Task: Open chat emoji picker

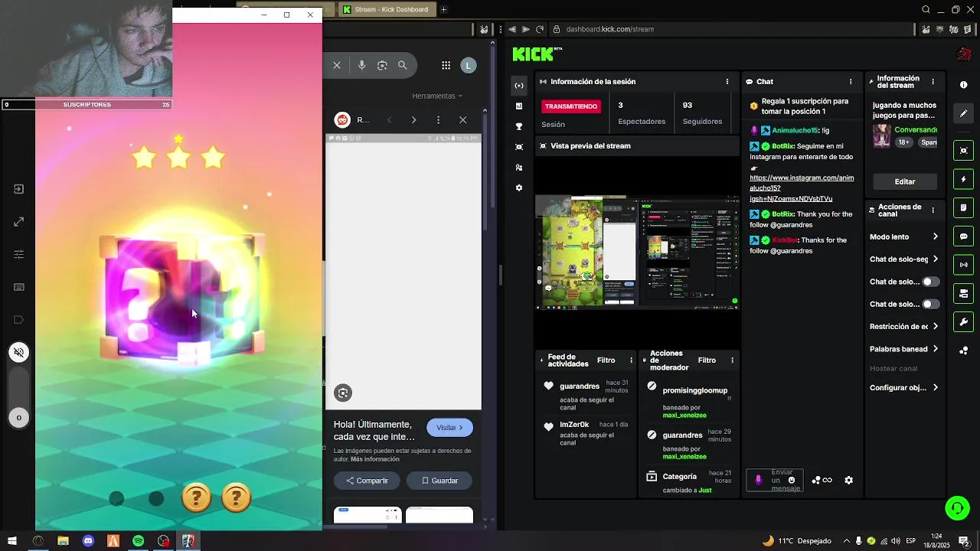Action: coord(792,481)
